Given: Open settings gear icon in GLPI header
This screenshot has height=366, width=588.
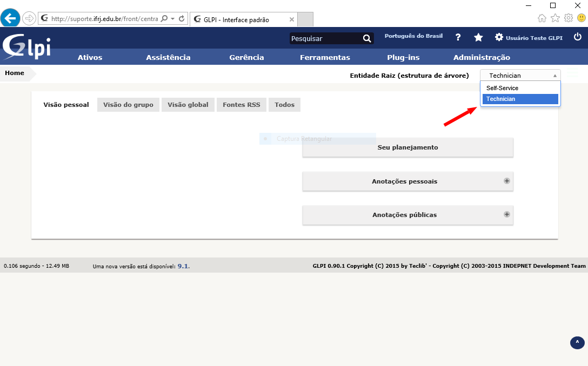Looking at the screenshot, I should tap(499, 37).
